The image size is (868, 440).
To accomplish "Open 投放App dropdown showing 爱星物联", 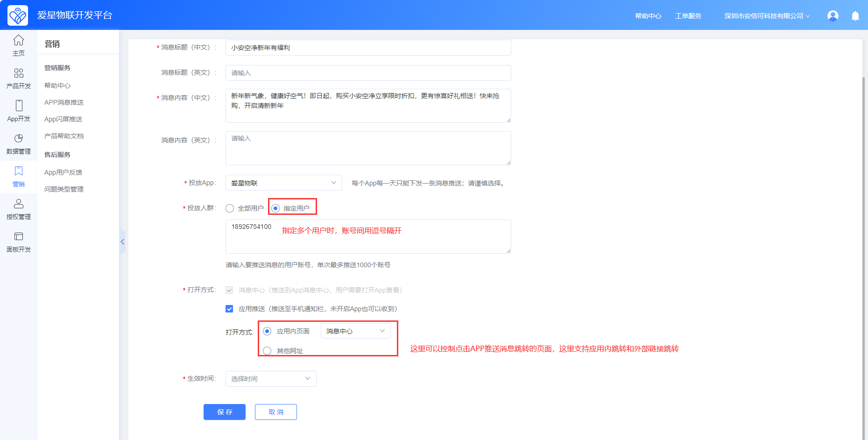I will (284, 183).
